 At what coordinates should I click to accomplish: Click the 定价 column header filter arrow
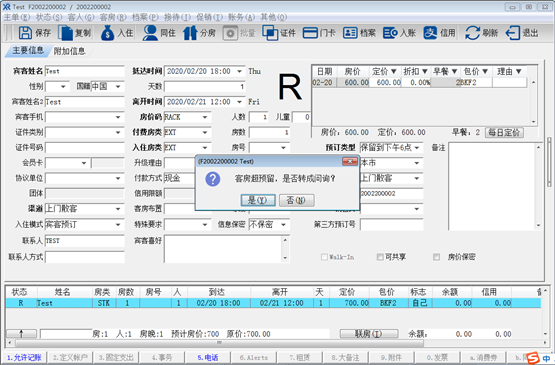(394, 72)
